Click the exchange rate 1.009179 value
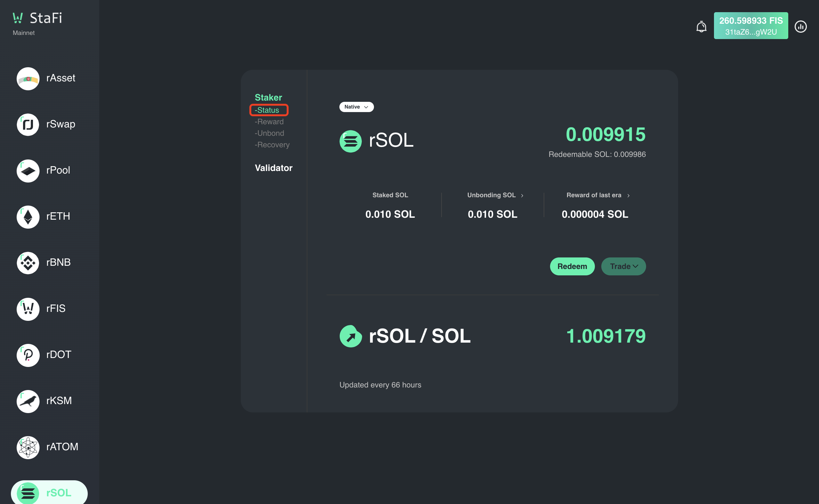This screenshot has height=504, width=819. pos(606,336)
